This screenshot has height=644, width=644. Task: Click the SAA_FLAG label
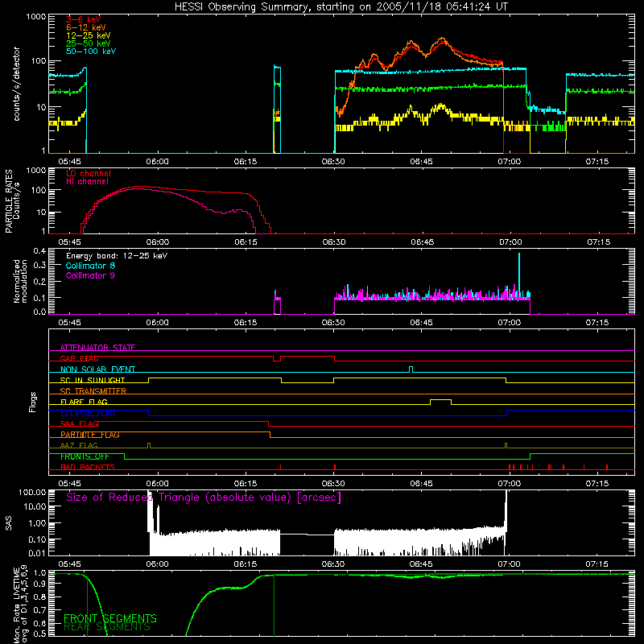(79, 423)
